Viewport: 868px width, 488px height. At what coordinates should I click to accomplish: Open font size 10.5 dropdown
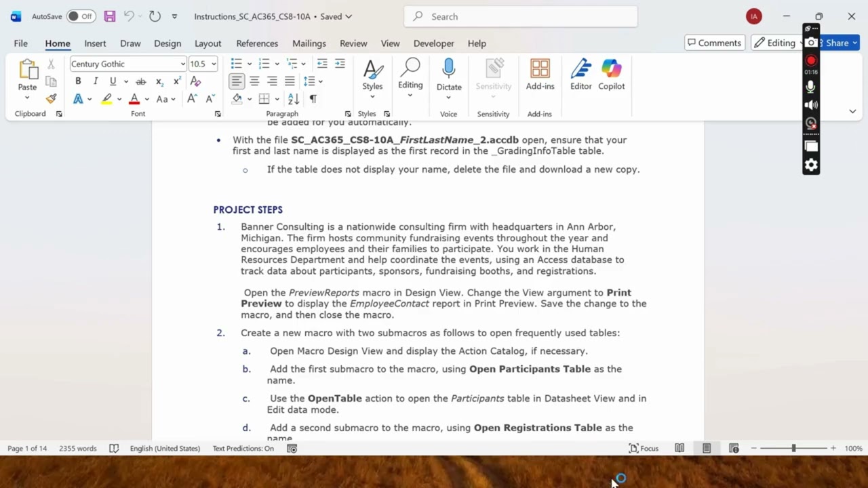tap(214, 64)
